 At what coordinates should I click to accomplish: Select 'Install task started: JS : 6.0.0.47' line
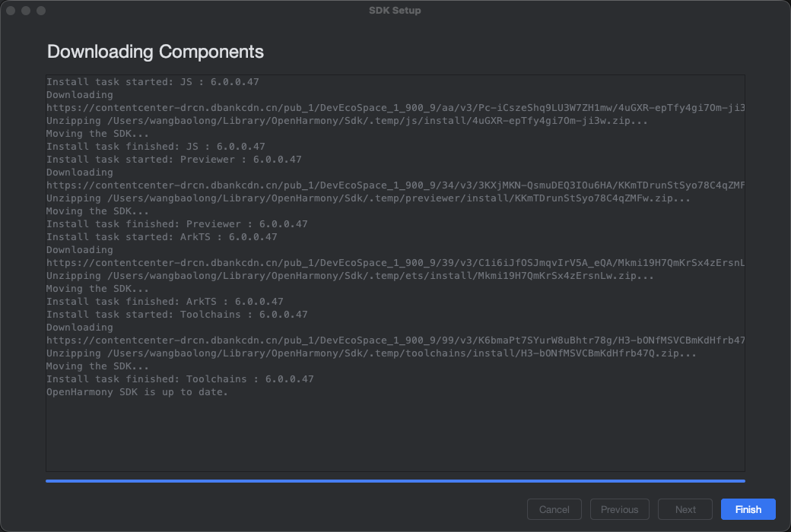coord(152,81)
